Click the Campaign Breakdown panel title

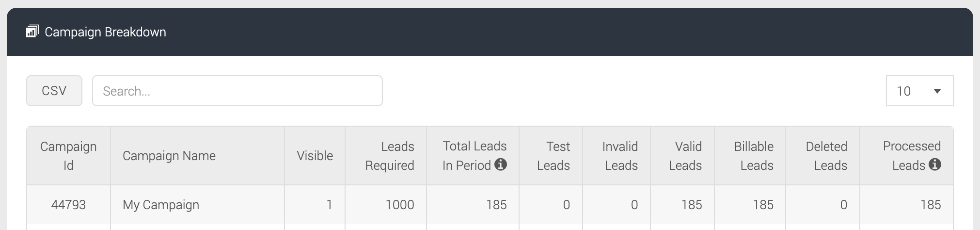pyautogui.click(x=105, y=32)
